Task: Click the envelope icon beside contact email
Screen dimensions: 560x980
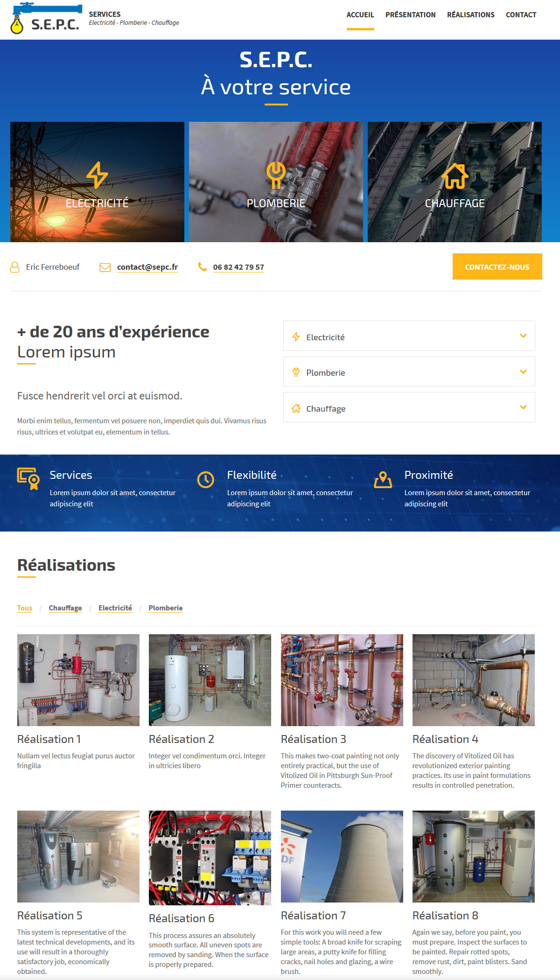Action: (105, 267)
